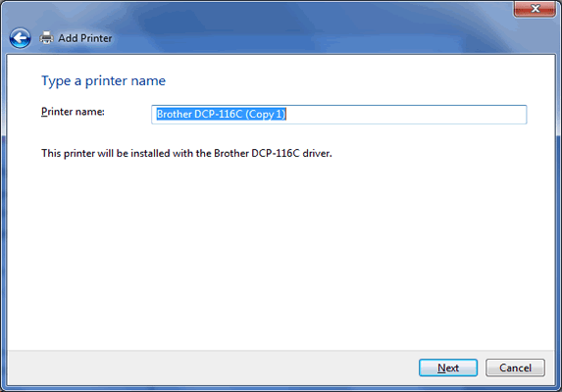Click the driver installation message text
The width and height of the screenshot is (562, 392).
coord(186,153)
